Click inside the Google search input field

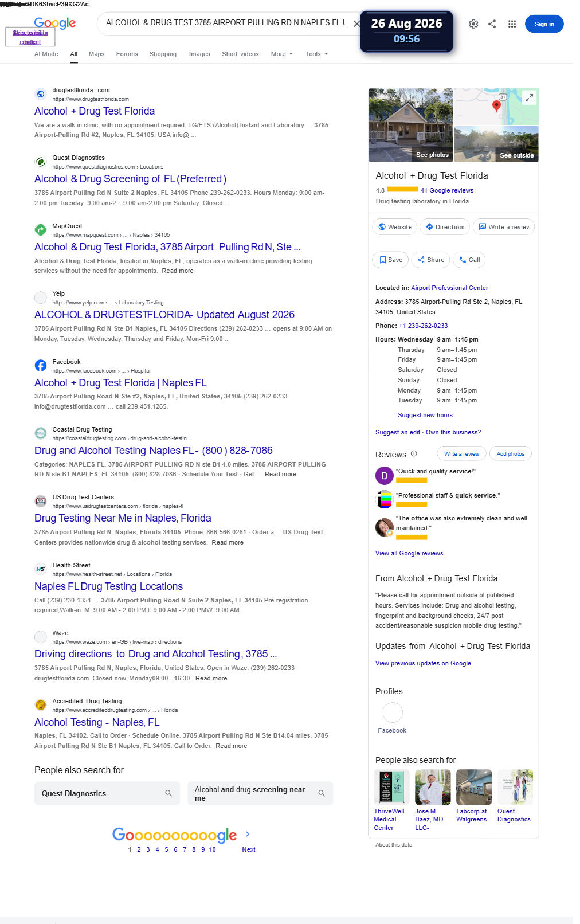point(226,23)
